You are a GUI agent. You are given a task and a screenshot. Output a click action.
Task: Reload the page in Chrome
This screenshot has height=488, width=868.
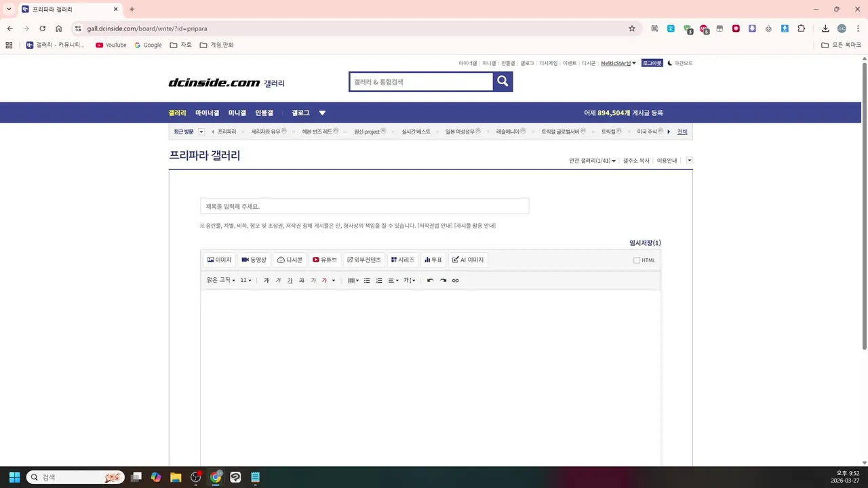[42, 28]
